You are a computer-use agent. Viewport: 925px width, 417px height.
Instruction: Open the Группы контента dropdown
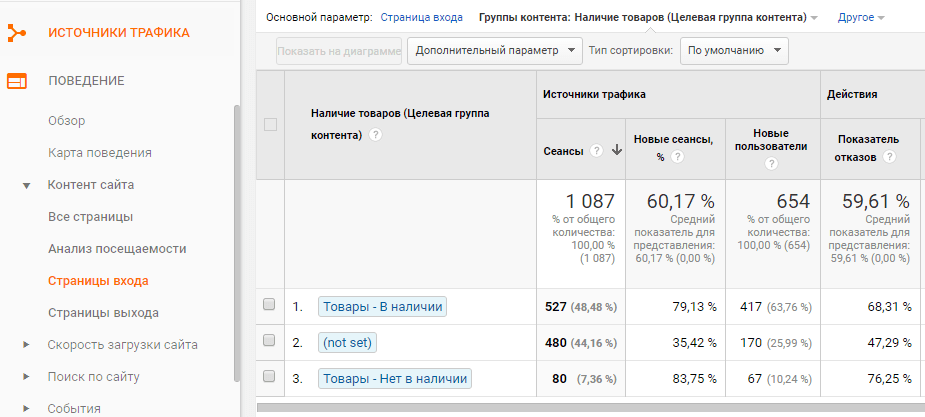(648, 18)
